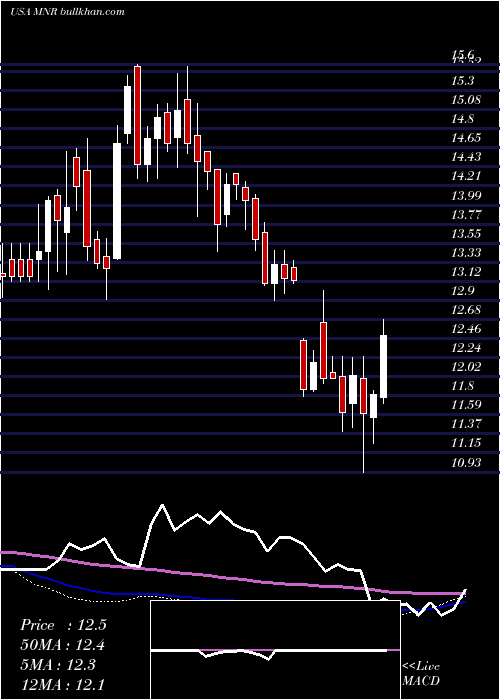Click the 12.02 price axis label

[x=466, y=367]
